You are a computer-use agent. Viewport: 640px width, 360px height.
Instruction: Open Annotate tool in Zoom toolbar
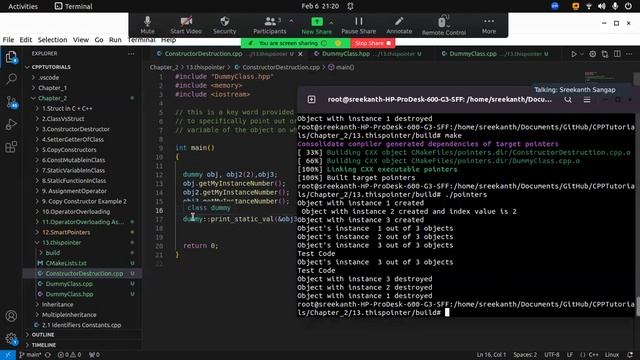[399, 25]
